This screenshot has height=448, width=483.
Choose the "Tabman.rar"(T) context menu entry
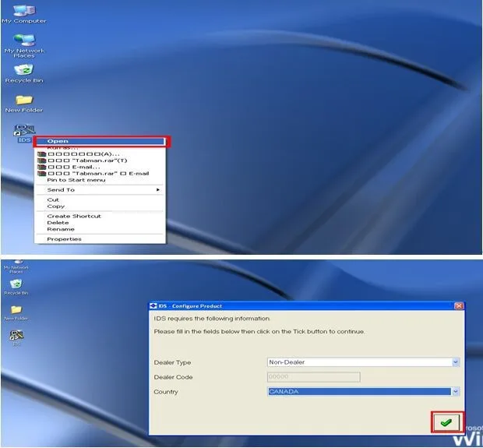pos(100,161)
